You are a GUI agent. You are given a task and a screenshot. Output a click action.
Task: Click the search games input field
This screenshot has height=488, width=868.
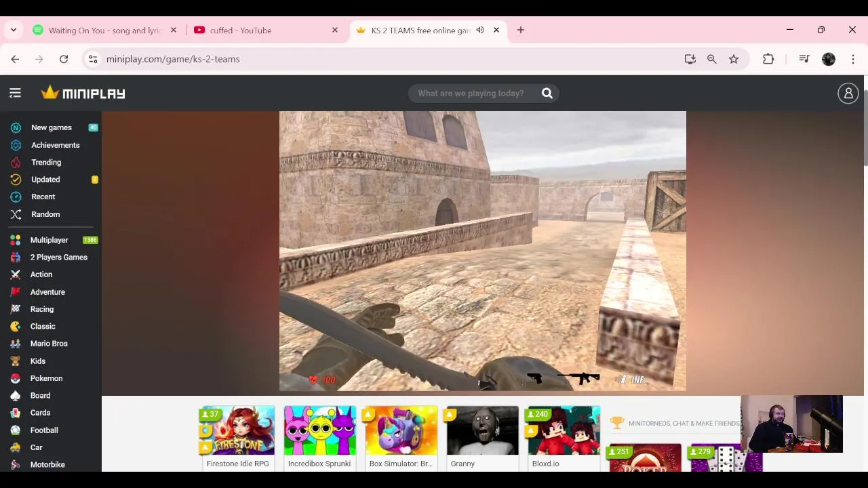(471, 94)
